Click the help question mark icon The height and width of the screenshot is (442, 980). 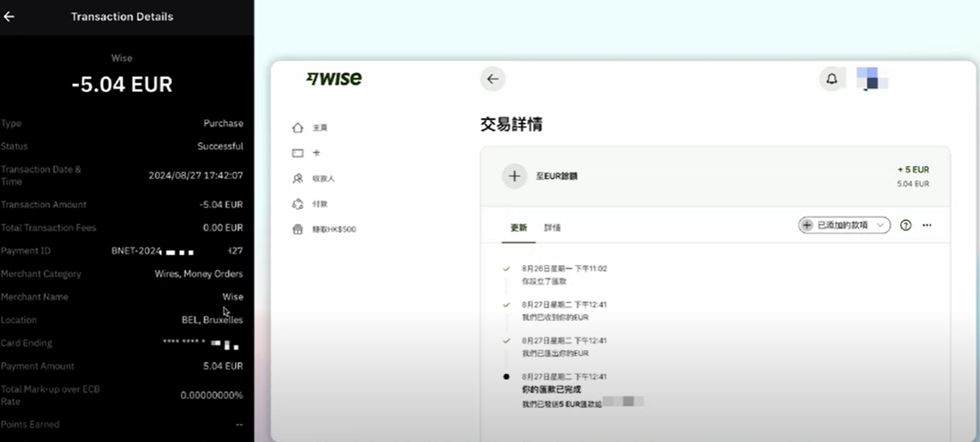tap(905, 225)
